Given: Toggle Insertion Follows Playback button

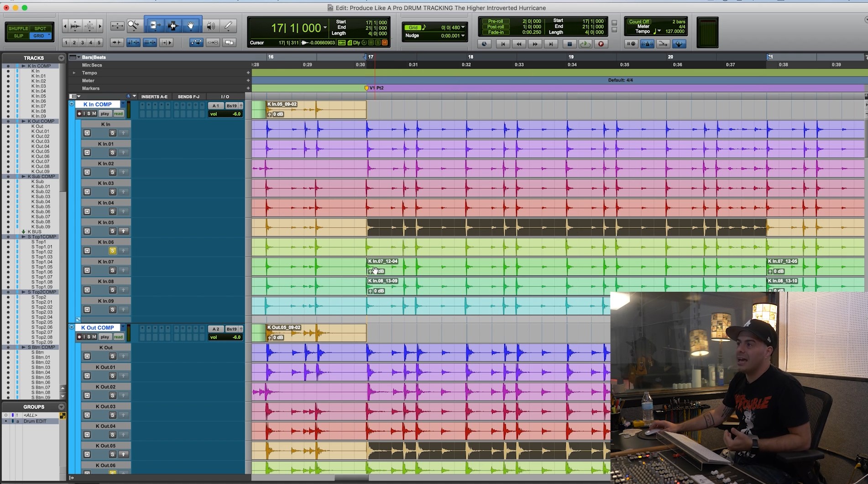Looking at the screenshot, I should [167, 42].
